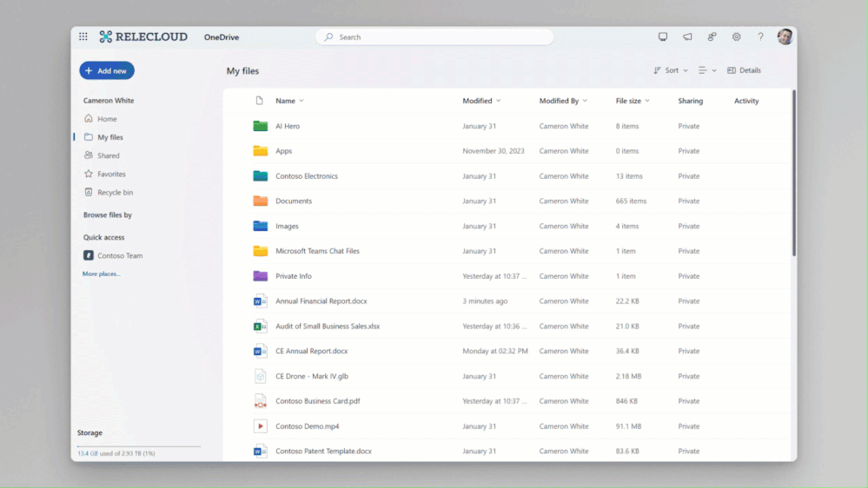Open the user profile picture
This screenshot has height=488, width=868.
[x=785, y=36]
